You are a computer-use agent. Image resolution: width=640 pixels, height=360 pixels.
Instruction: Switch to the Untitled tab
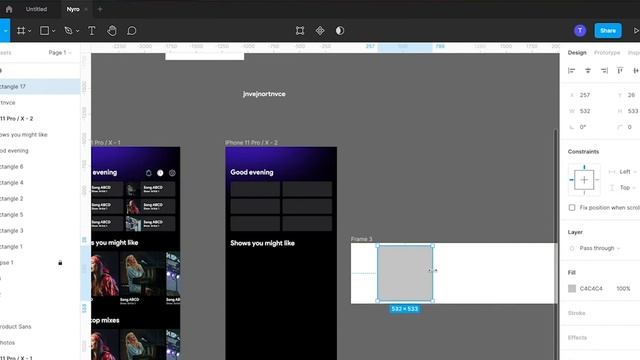point(36,9)
